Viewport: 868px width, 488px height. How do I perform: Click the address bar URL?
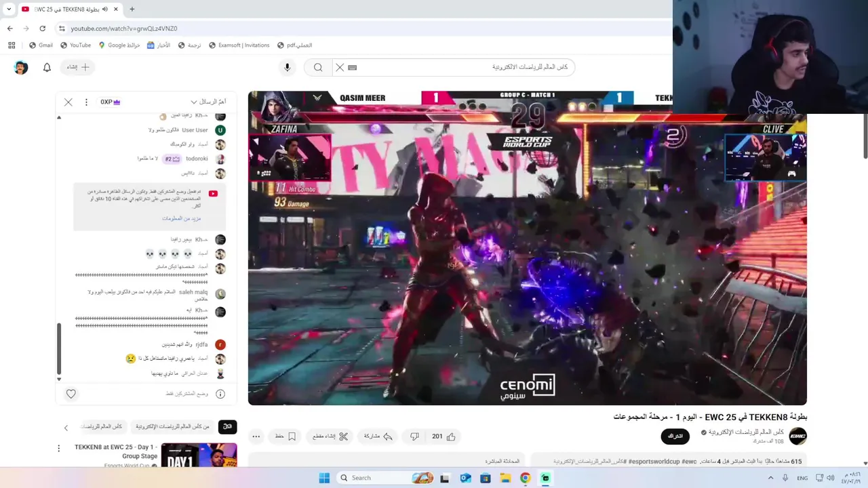coord(124,28)
